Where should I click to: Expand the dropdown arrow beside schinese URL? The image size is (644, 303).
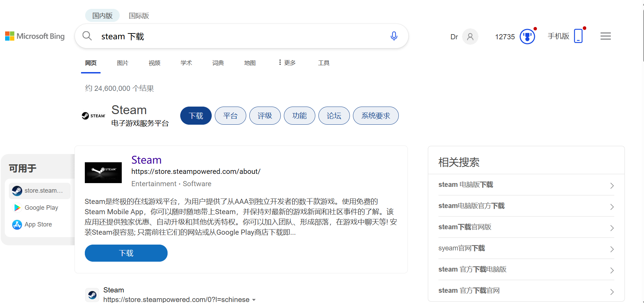pos(254,300)
